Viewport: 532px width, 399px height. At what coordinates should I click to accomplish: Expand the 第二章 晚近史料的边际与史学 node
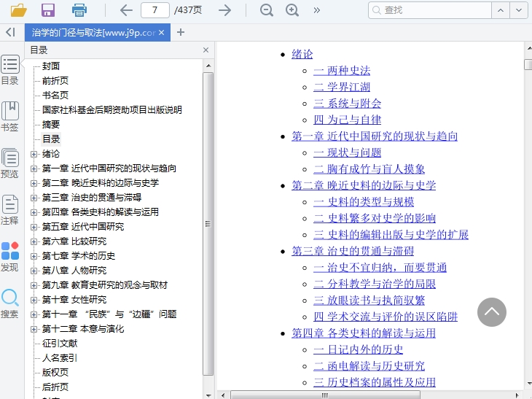pos(34,183)
